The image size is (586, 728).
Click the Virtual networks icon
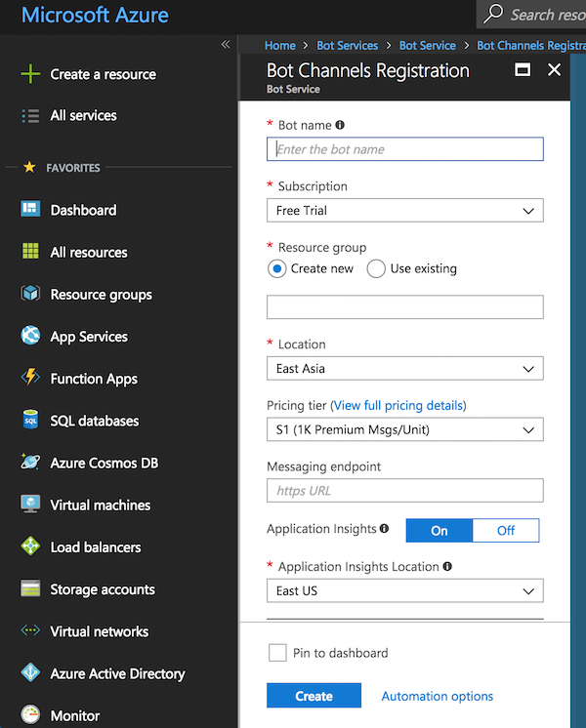pos(30,630)
